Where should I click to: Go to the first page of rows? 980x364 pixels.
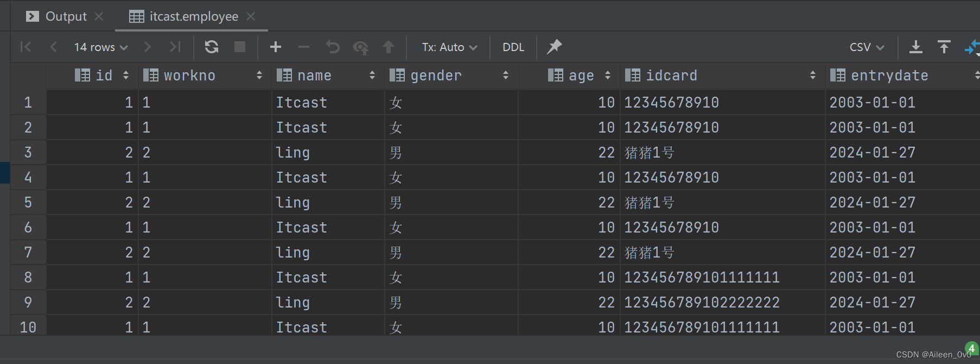[x=26, y=47]
